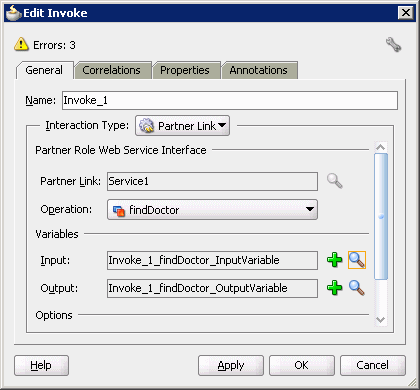The height and width of the screenshot is (390, 420).
Task: Click the Name field containing Invoke_1
Action: [x=230, y=100]
